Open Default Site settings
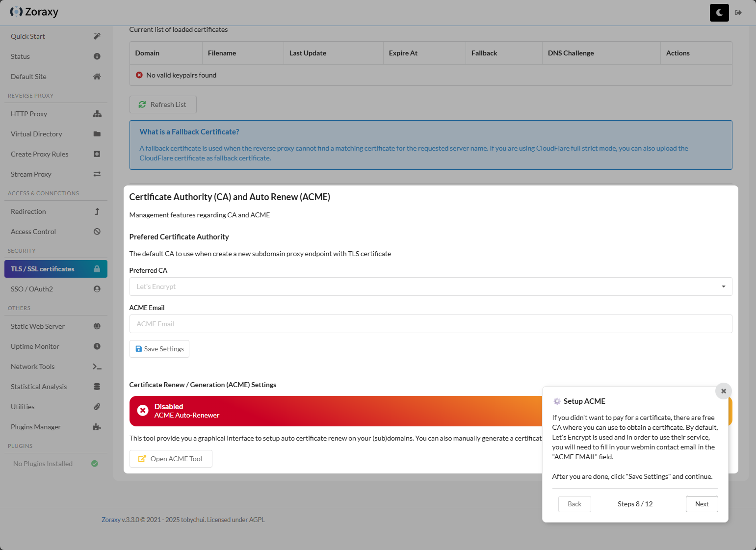 pyautogui.click(x=56, y=77)
